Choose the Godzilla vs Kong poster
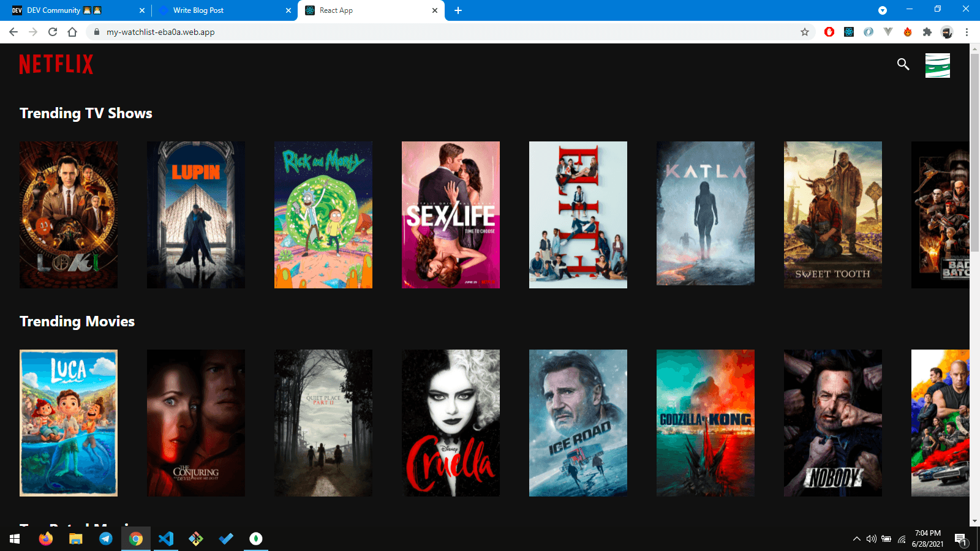Viewport: 980px width, 551px height. tap(706, 423)
